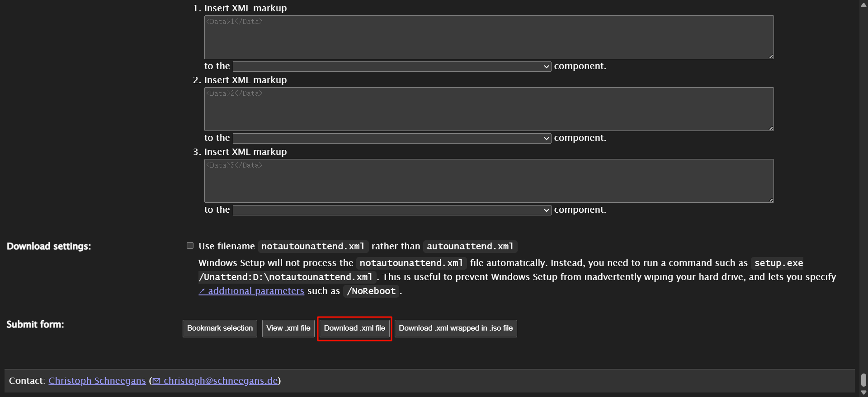Click the page scrollbar down arrow

click(863, 392)
